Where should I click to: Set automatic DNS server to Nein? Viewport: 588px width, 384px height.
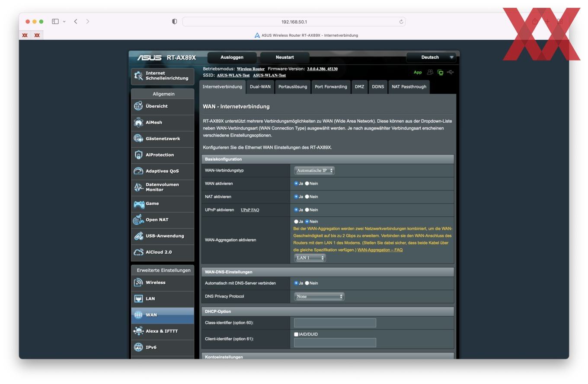point(307,283)
